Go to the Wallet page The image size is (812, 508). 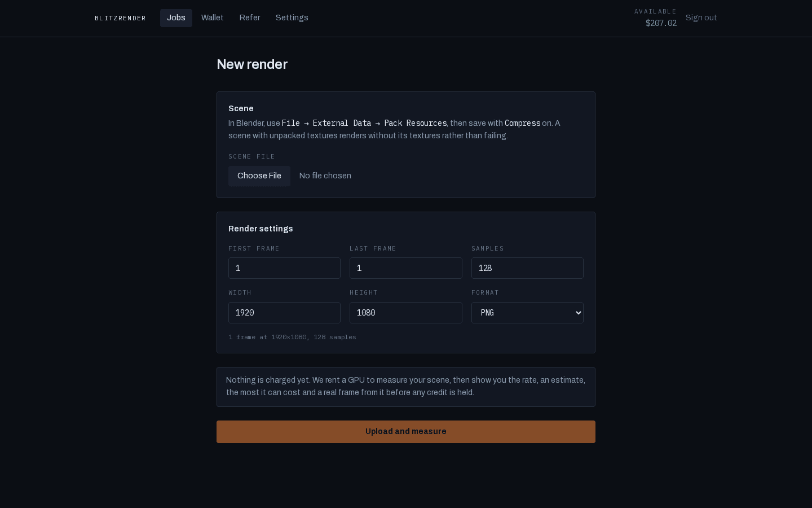coord(213,18)
